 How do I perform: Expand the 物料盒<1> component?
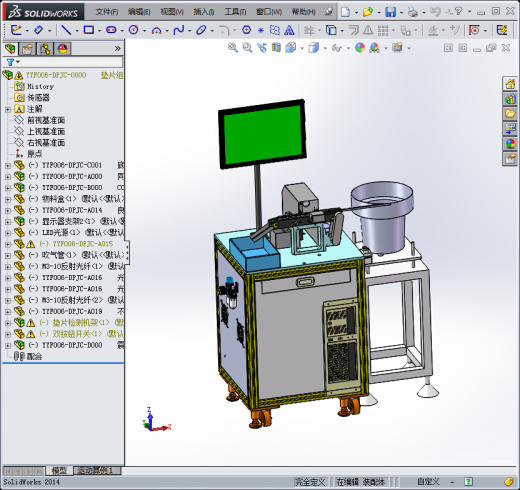tap(8, 199)
